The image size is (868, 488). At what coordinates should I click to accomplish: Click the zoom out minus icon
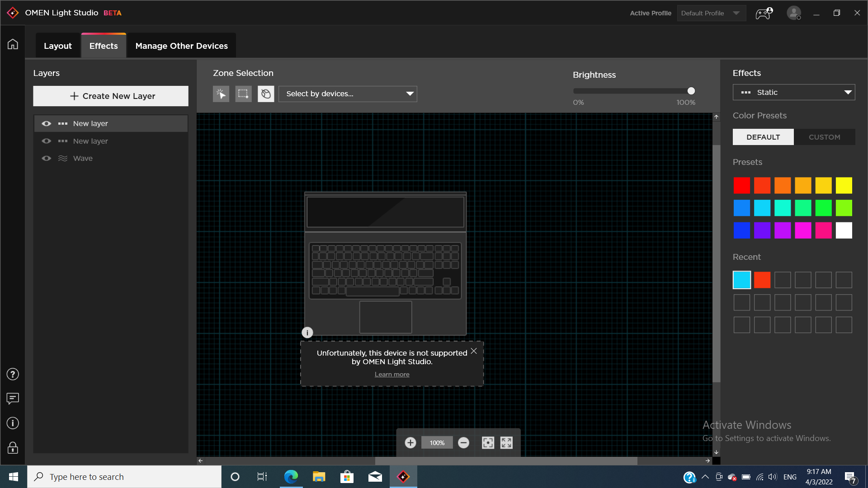click(x=463, y=443)
